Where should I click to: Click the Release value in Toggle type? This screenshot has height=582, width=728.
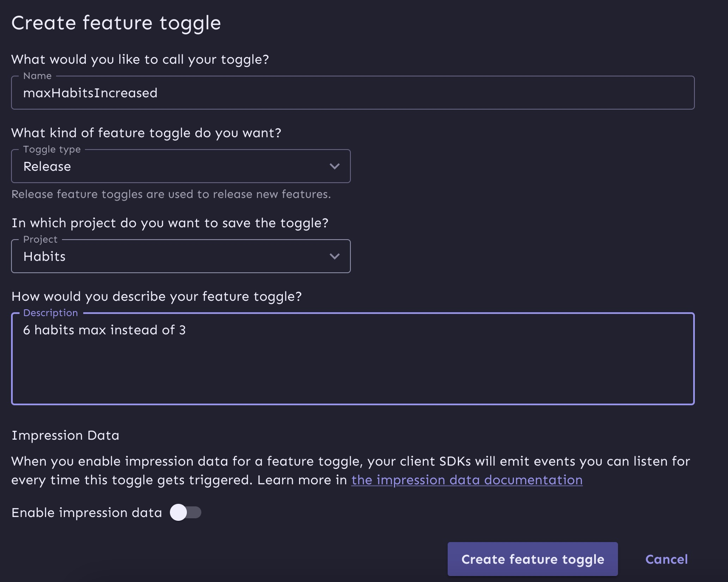point(47,166)
